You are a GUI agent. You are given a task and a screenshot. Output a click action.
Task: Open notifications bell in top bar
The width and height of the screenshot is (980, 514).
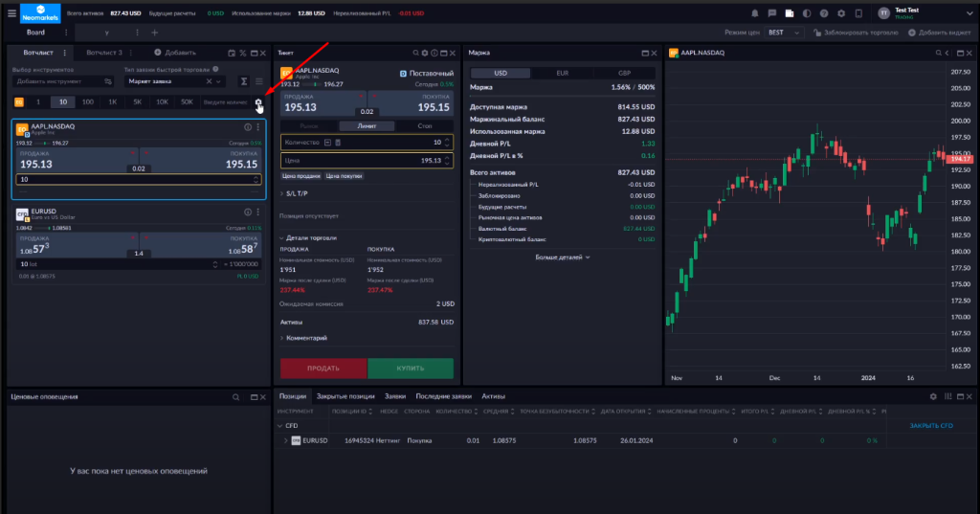click(754, 13)
